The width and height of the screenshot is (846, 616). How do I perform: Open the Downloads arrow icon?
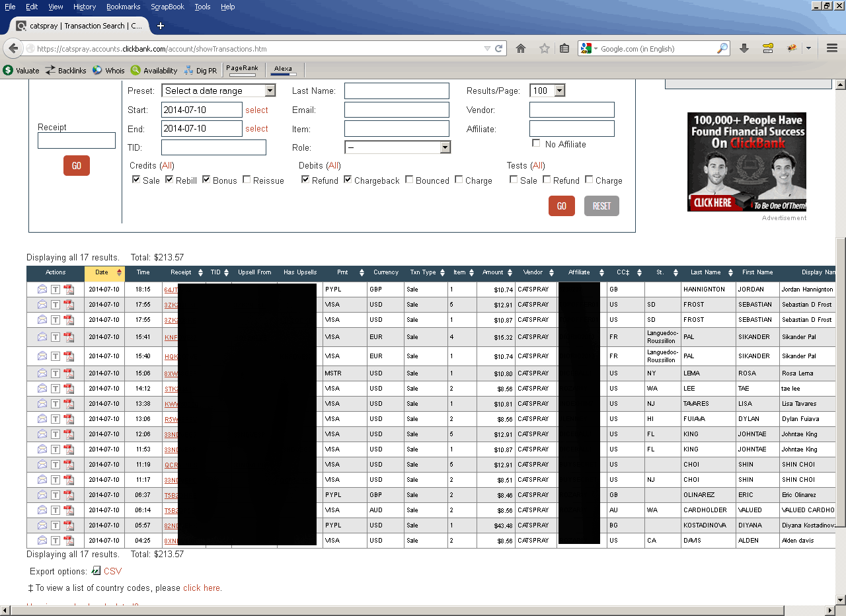tap(744, 48)
